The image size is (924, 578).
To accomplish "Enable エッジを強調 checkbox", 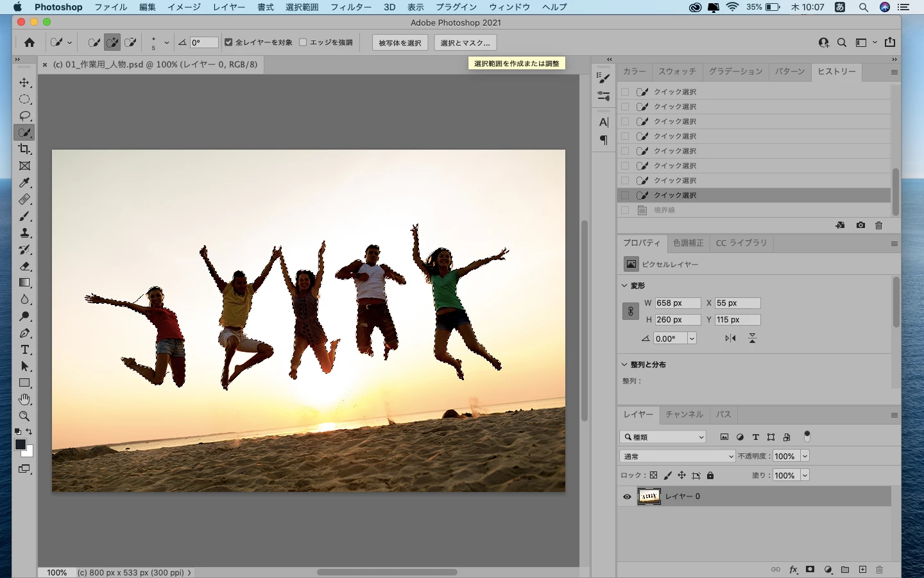I will tap(303, 42).
